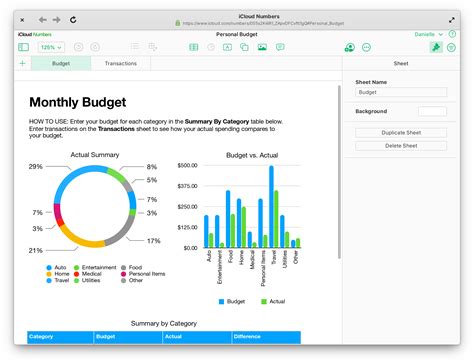Click the fullscreen expand arrows icon

tap(451, 20)
